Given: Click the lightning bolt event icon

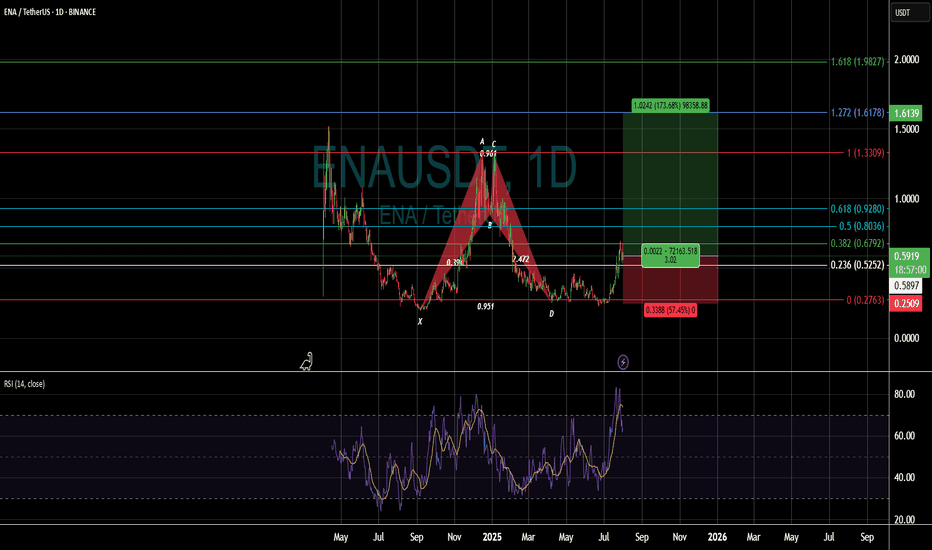Looking at the screenshot, I should (x=623, y=362).
